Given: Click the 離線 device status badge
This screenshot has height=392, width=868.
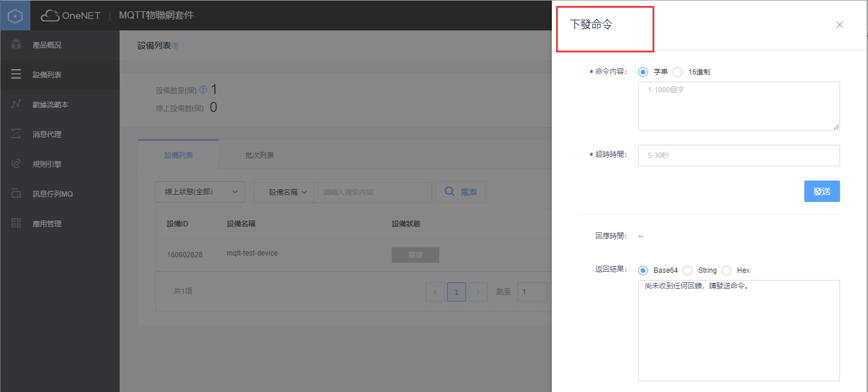Looking at the screenshot, I should tap(416, 255).
